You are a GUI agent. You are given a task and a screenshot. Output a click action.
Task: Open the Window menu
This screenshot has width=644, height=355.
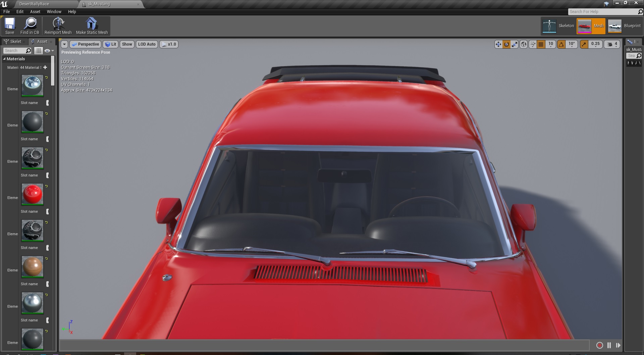click(54, 12)
